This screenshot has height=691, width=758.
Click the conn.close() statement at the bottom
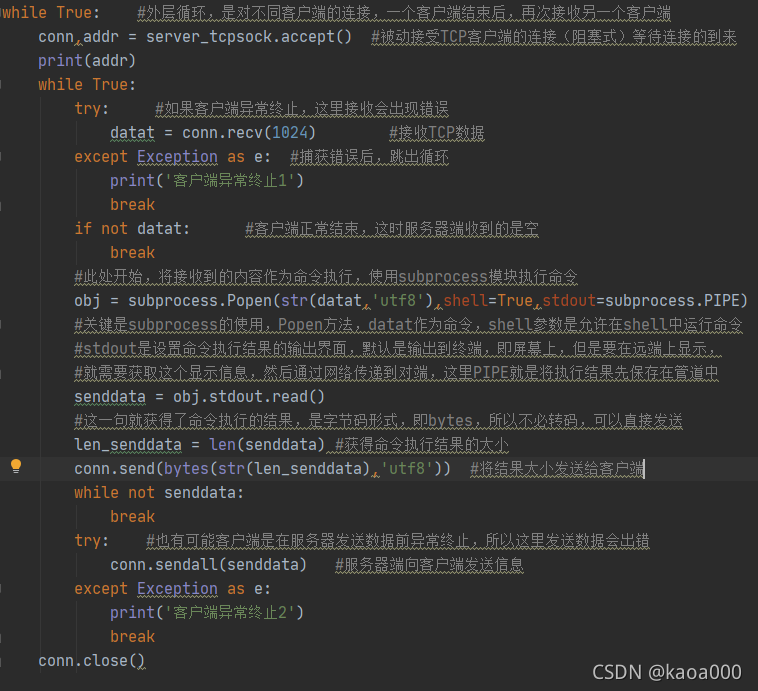tap(91, 661)
